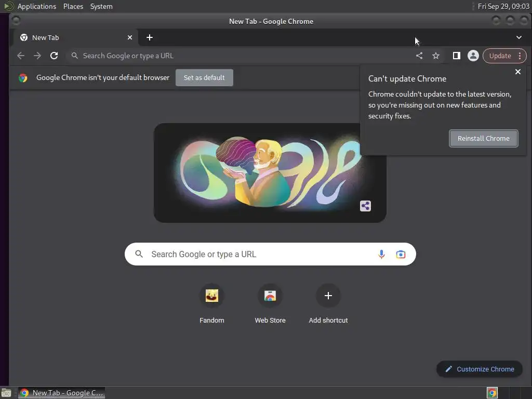Click the clock in the top panel
The width and height of the screenshot is (532, 399).
point(503,6)
